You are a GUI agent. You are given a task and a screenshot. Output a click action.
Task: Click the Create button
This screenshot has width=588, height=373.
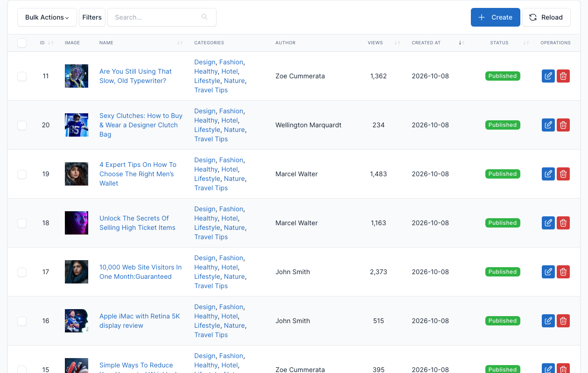click(x=496, y=17)
